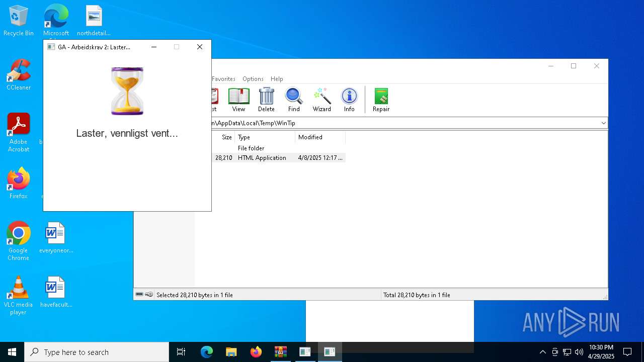Show hidden system tray icons

(x=542, y=352)
